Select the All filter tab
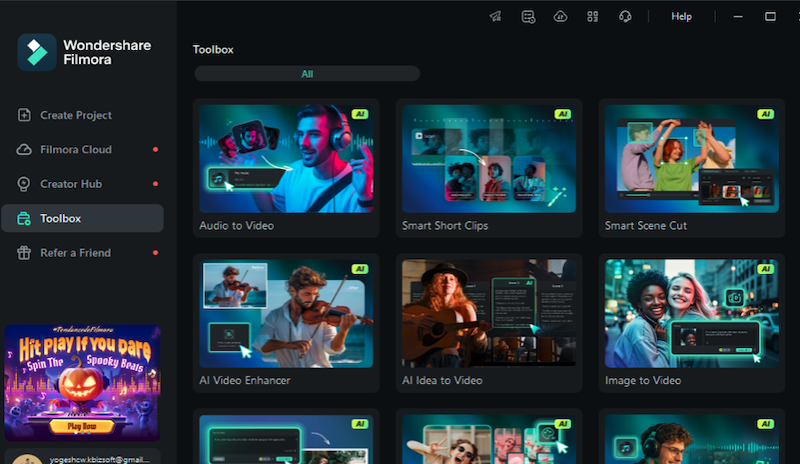This screenshot has height=464, width=800. pyautogui.click(x=307, y=74)
